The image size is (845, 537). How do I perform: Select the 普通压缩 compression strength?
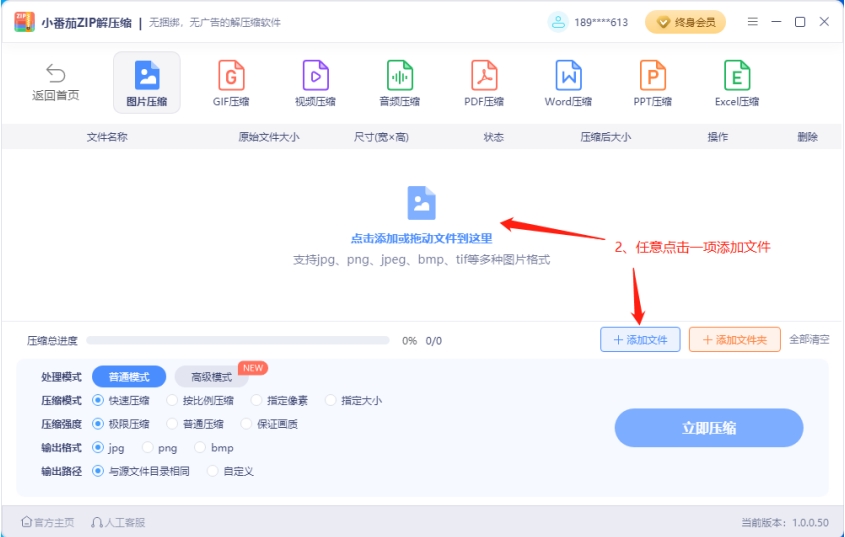(173, 424)
